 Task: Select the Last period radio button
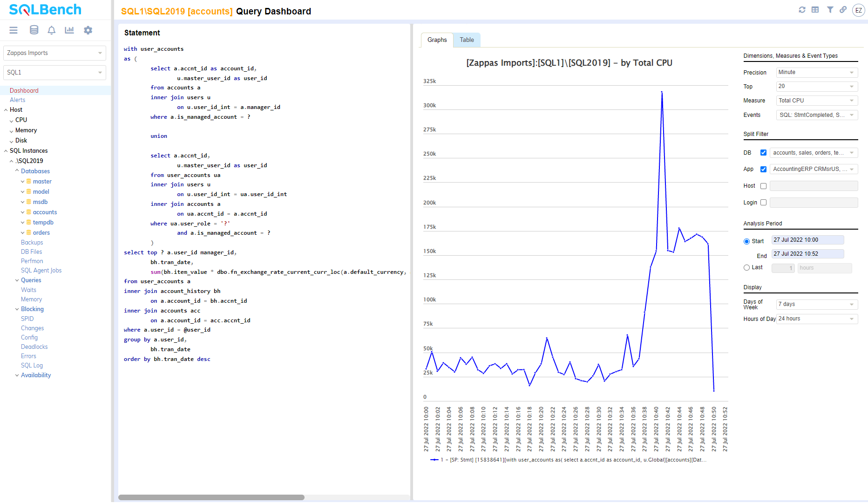pyautogui.click(x=747, y=268)
